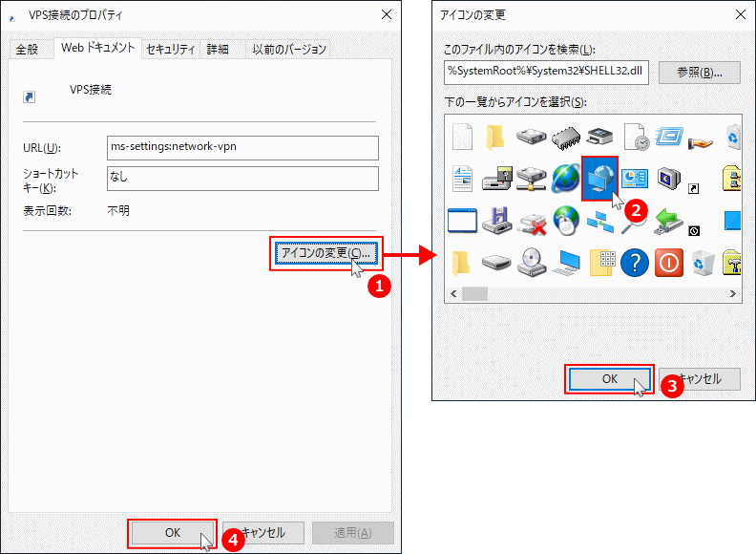This screenshot has height=554, width=756.
Task: Click the icon list left scroll arrow
Action: point(453,293)
